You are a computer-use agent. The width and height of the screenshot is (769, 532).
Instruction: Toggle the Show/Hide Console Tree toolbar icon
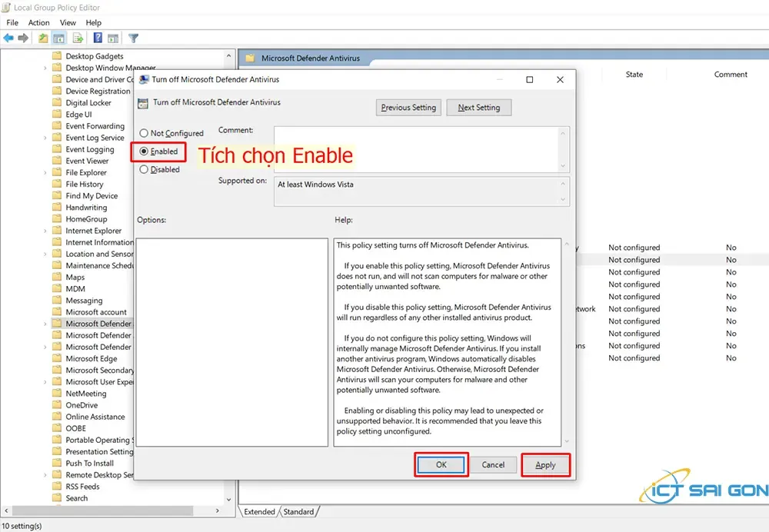pos(58,38)
